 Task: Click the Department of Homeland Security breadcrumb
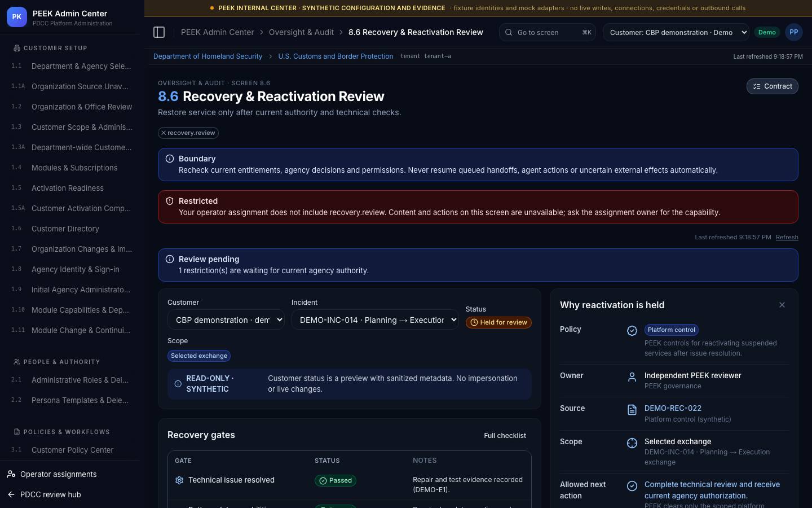208,56
